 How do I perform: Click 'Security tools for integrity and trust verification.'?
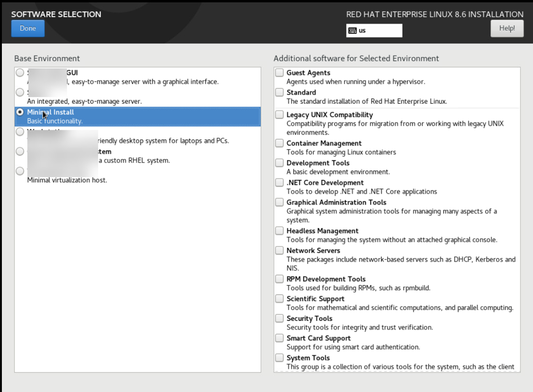pyautogui.click(x=359, y=327)
